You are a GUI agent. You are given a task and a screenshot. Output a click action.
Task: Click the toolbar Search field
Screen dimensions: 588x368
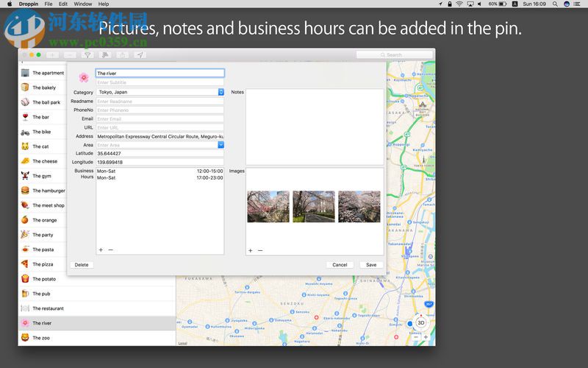(x=393, y=54)
